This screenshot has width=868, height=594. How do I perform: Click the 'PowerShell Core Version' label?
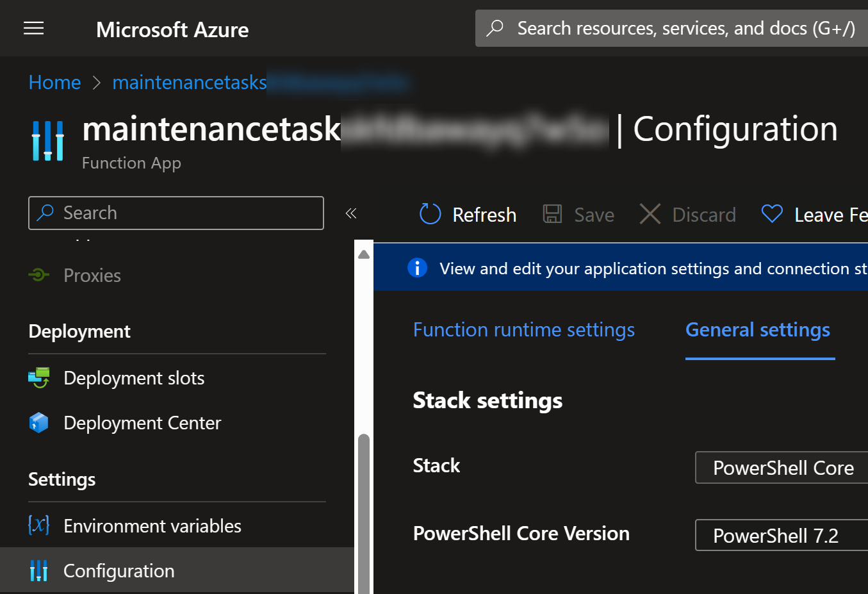(x=521, y=534)
